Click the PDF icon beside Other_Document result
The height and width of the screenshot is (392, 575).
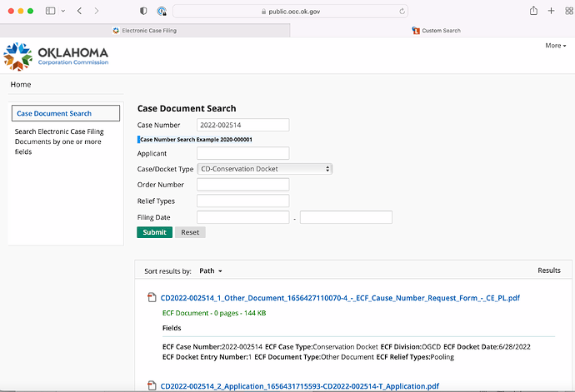point(152,297)
